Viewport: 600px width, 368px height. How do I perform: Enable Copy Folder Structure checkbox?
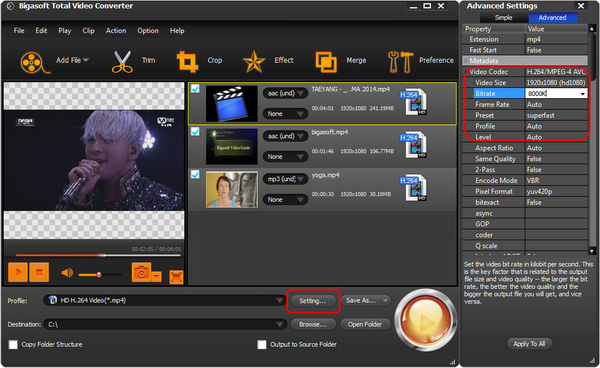pos(13,345)
